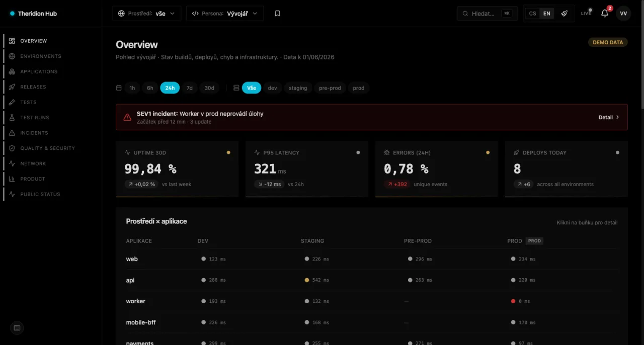Filter by dev environment chip
Viewport: 644px width, 345px height.
pos(272,88)
